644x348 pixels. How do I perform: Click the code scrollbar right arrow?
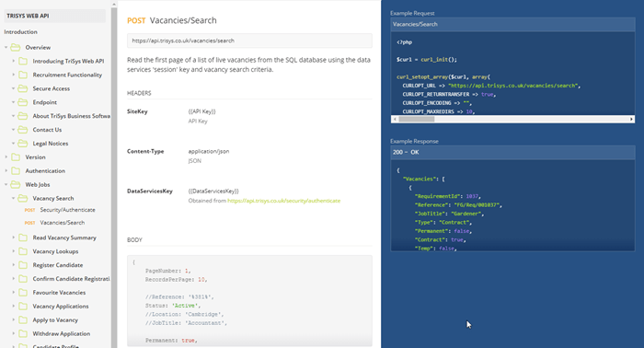coord(631,119)
